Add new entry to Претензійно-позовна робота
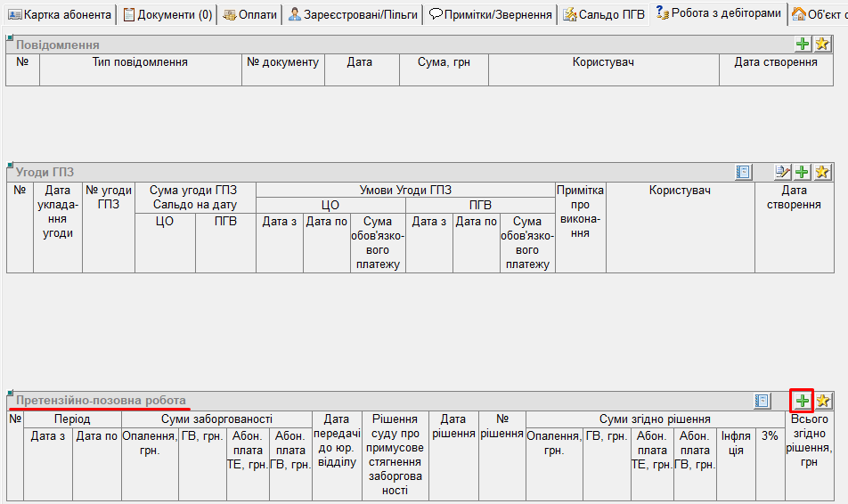Image resolution: width=848 pixels, height=504 pixels. [x=803, y=401]
